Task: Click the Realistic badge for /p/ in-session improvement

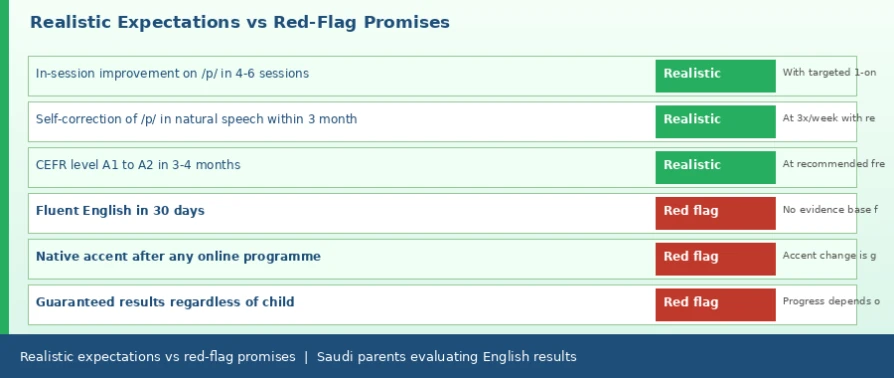Action: pos(715,76)
